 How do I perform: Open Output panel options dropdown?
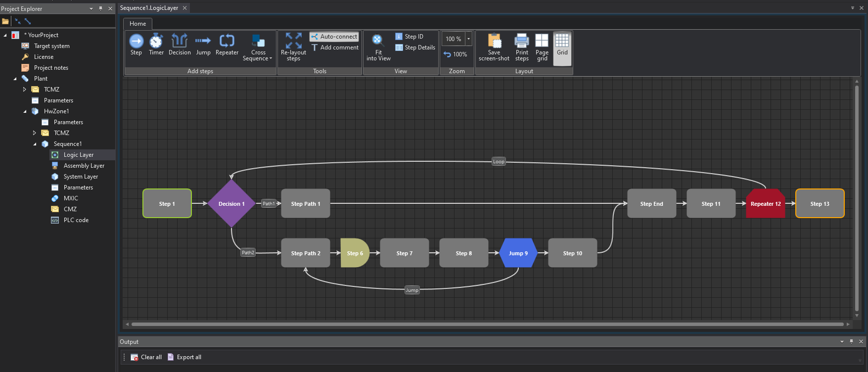pos(842,341)
